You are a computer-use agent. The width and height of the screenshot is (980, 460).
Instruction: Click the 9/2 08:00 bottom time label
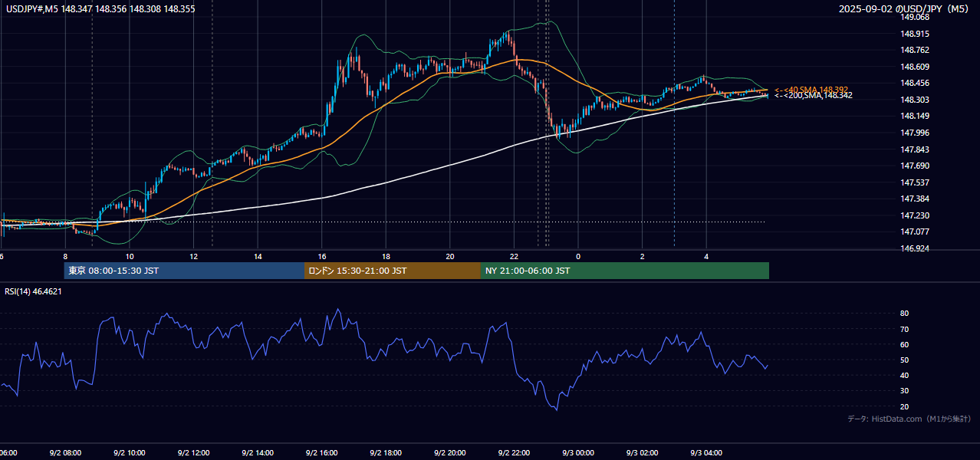65,452
